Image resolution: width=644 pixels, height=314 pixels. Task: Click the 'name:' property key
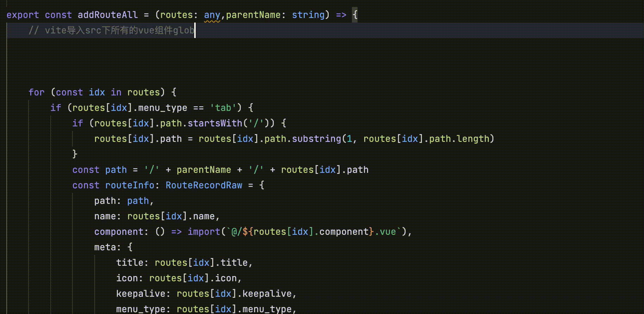click(x=108, y=216)
